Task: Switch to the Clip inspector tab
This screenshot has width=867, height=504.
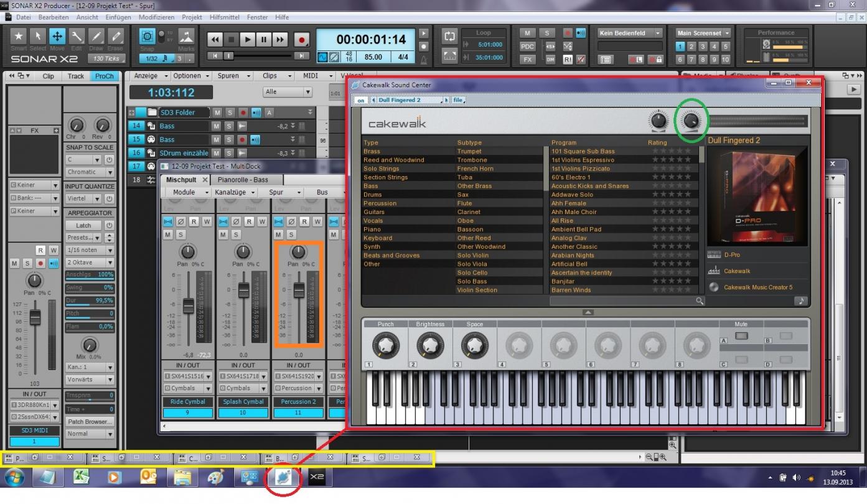Action: pyautogui.click(x=49, y=76)
